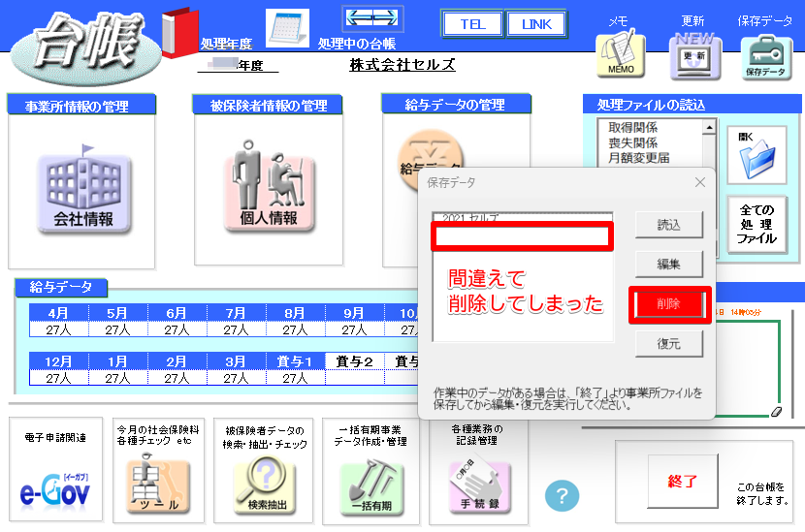Select 月額変更届 in processing file list
The image size is (805, 532).
pyautogui.click(x=638, y=158)
